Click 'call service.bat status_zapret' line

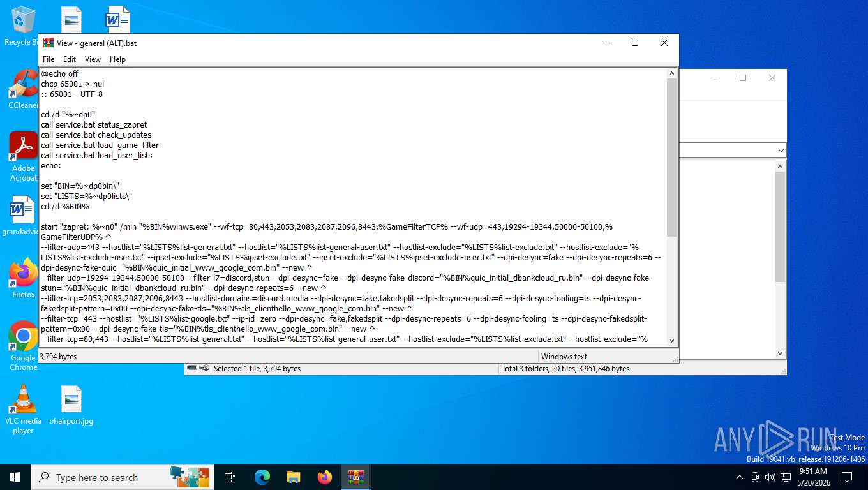coord(94,125)
